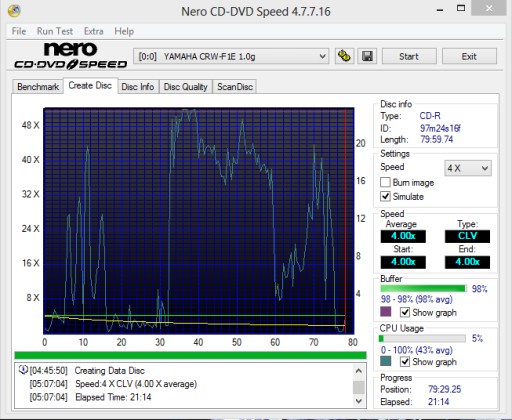The image size is (512, 420).
Task: Enable the Burn image checkbox
Action: coord(385,182)
